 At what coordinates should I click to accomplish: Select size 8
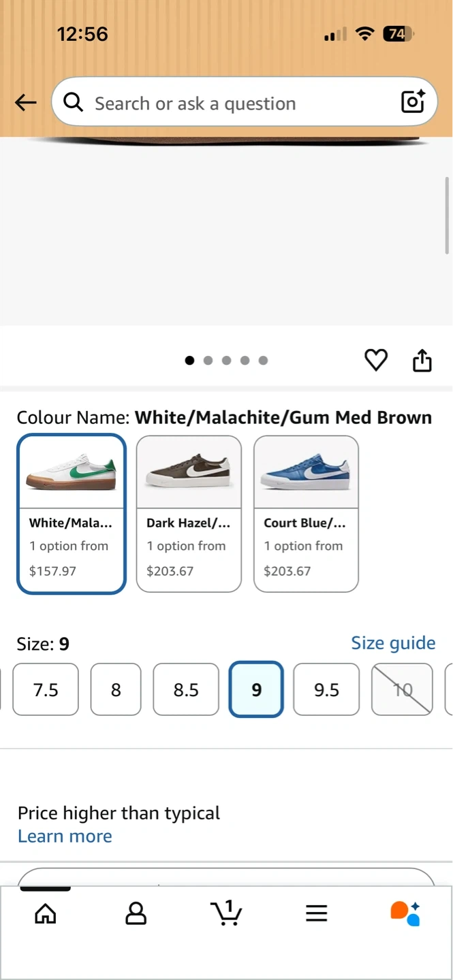coord(116,690)
